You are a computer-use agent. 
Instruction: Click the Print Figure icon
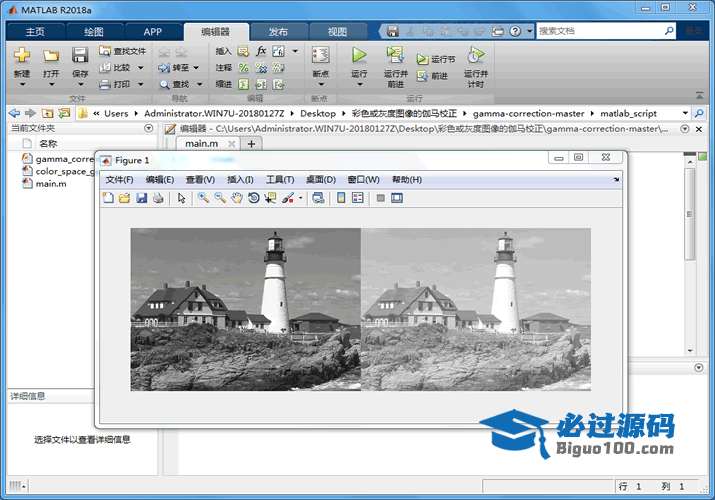pos(157,198)
